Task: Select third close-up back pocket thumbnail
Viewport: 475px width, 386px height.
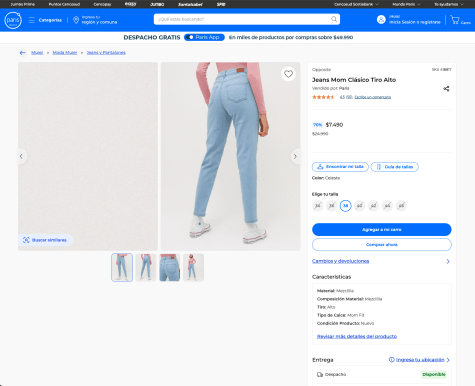Action: 170,267
